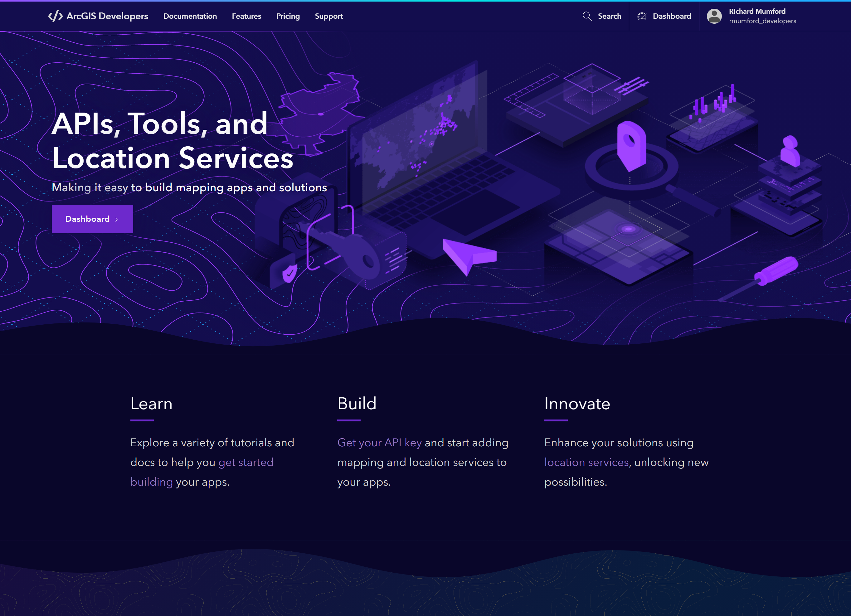The width and height of the screenshot is (851, 616).
Task: Open Documentation menu item
Action: tap(191, 16)
